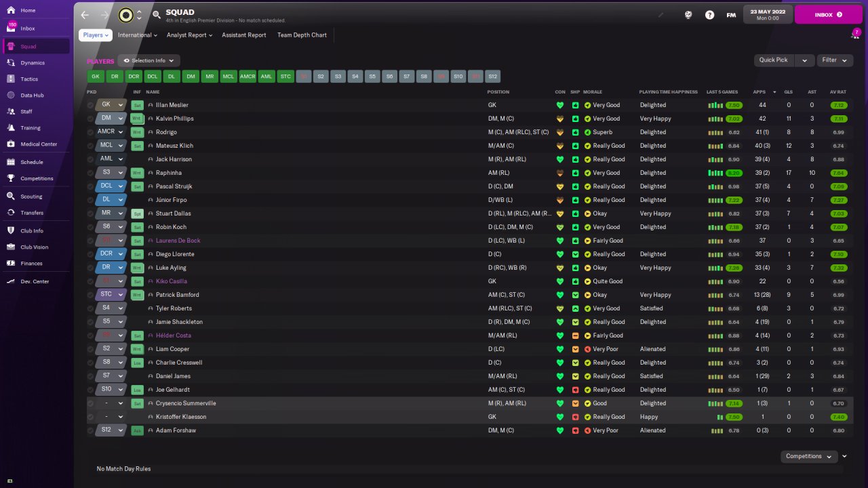Sort by the MORALE column header
Screen dimensions: 868x488
[593, 91]
